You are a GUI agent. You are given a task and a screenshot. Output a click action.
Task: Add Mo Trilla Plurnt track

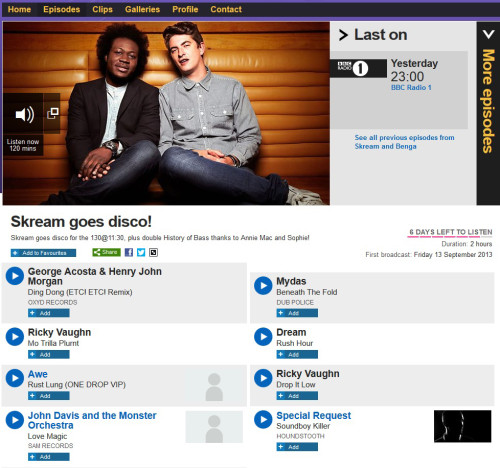point(49,354)
